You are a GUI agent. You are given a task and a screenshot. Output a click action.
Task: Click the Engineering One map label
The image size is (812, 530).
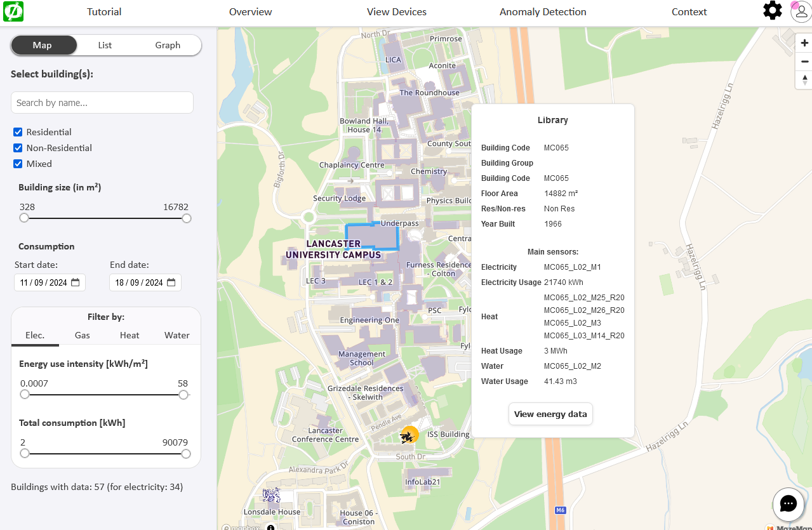[369, 320]
